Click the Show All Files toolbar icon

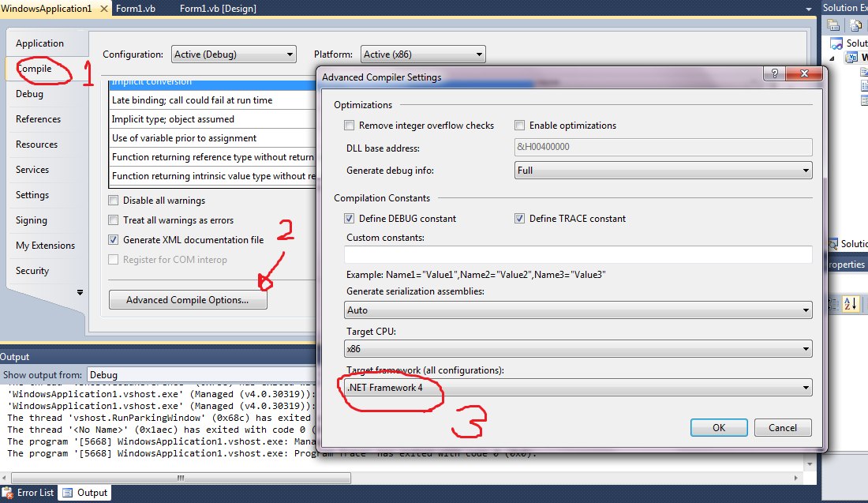click(x=856, y=25)
